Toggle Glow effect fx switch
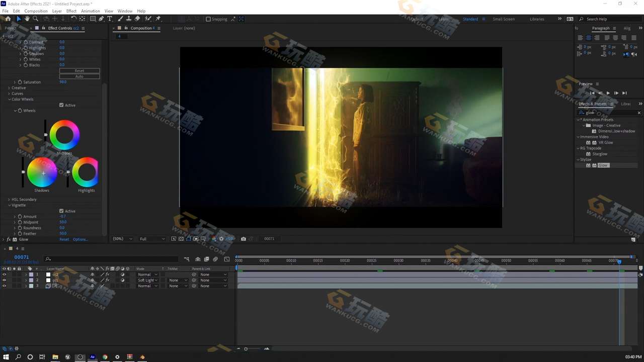 coord(9,239)
